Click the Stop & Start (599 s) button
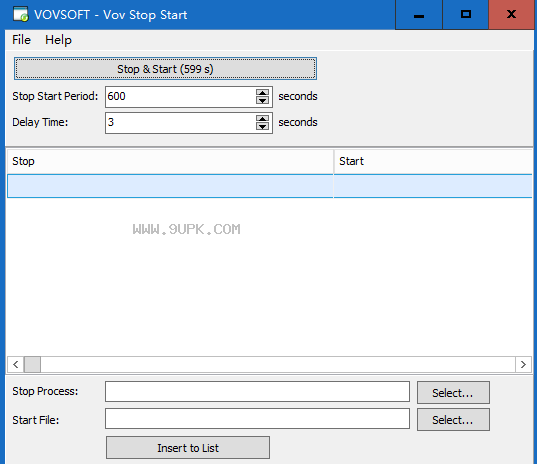537x464 pixels. point(165,69)
